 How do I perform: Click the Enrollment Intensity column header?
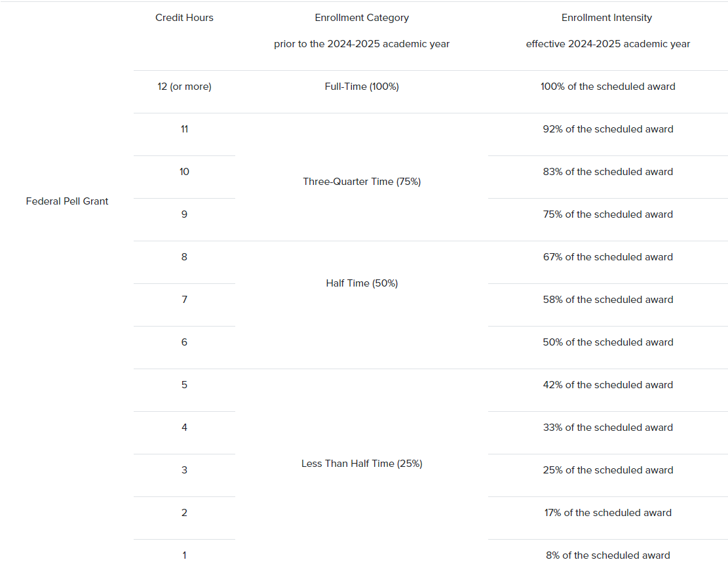[x=607, y=18]
